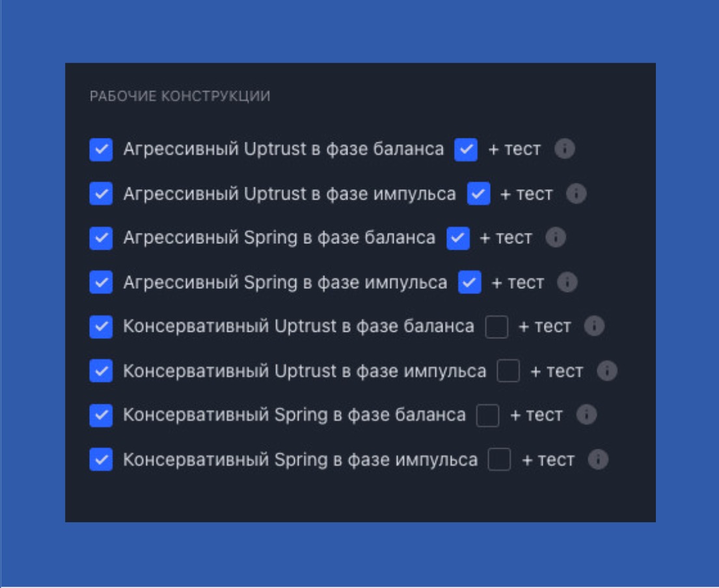Uncheck Агрессивный Uptrust в фазе баланса checkbox

[x=101, y=150]
